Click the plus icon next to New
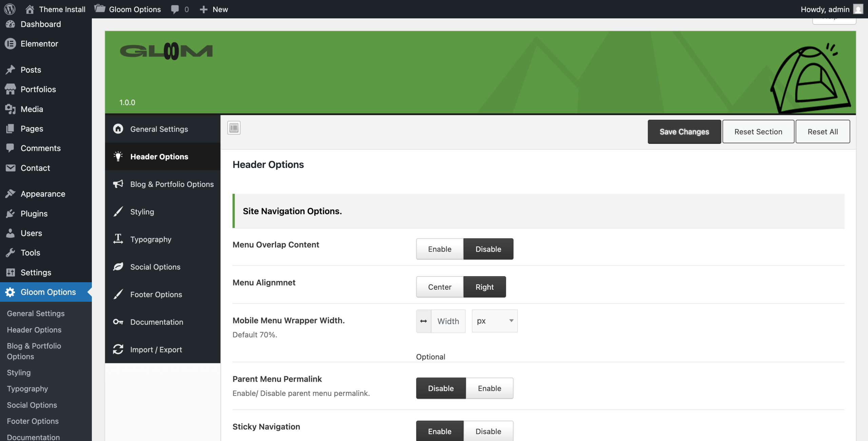The width and height of the screenshot is (868, 441). tap(203, 9)
